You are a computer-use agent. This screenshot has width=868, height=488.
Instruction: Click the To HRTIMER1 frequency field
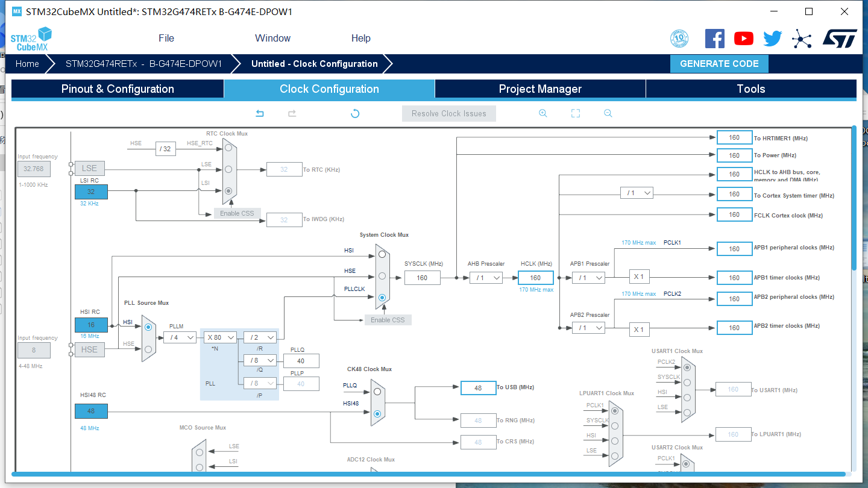tap(734, 137)
